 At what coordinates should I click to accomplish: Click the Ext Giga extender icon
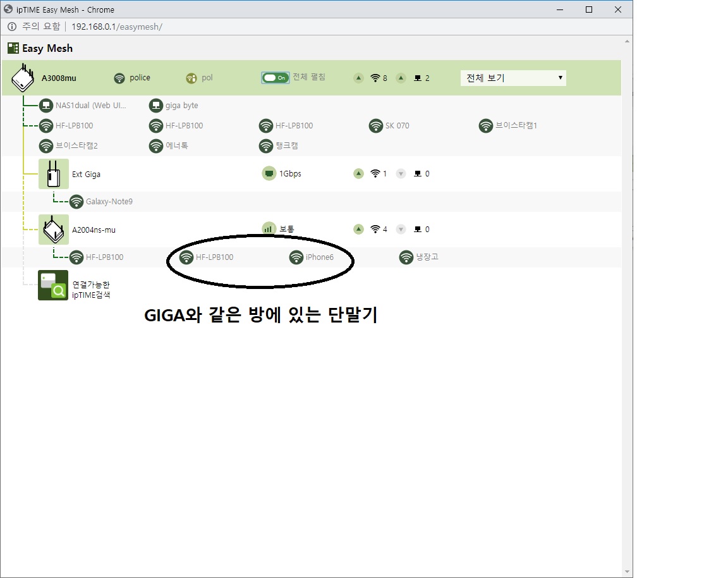click(x=54, y=174)
